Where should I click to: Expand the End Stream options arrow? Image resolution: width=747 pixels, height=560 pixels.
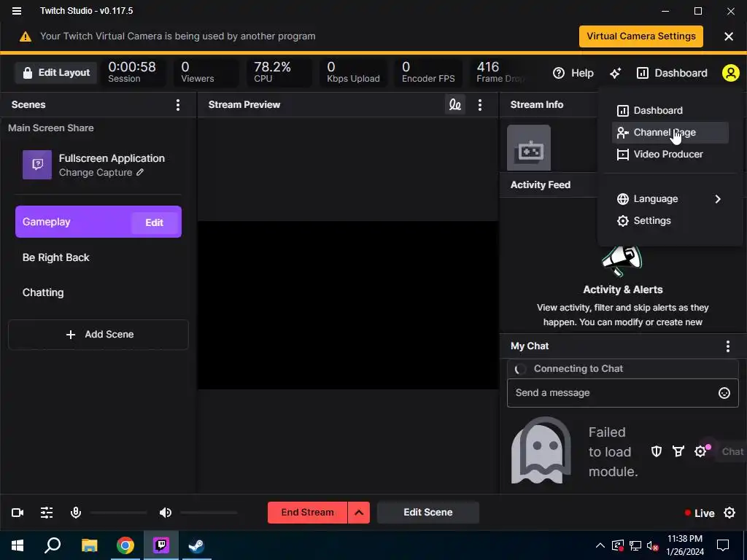(x=359, y=513)
